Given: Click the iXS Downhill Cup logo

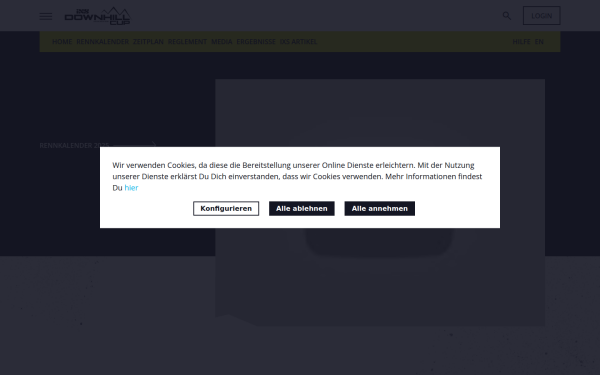Looking at the screenshot, I should 98,16.
